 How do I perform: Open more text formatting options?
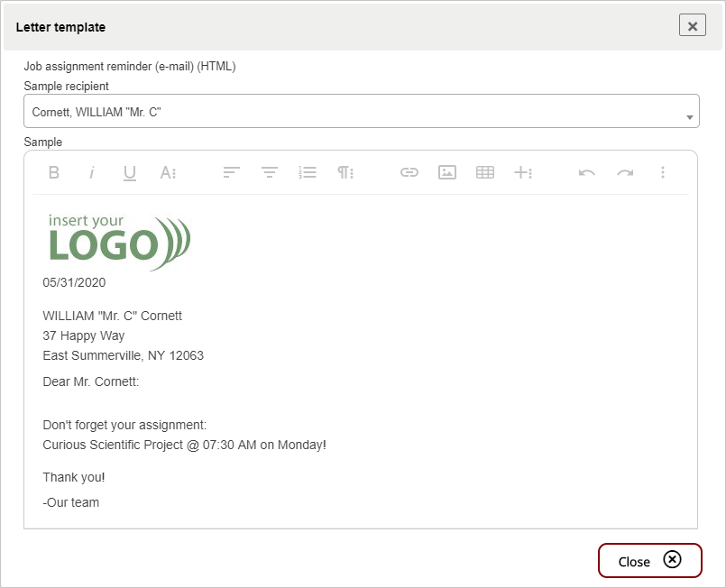(x=168, y=172)
